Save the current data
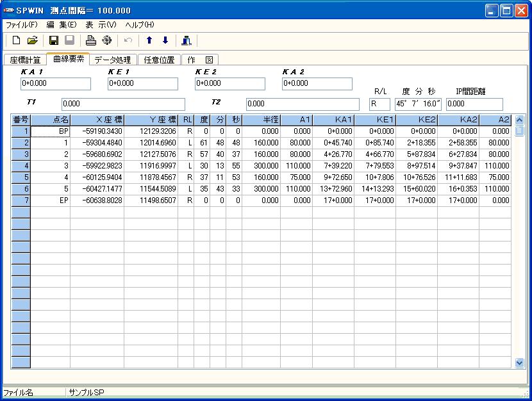The width and height of the screenshot is (532, 401). [x=54, y=40]
